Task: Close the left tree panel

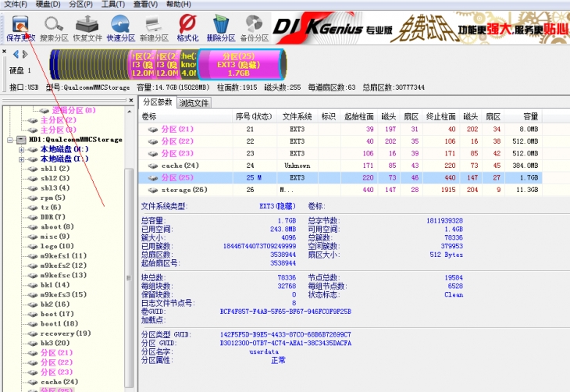Action: [131, 100]
